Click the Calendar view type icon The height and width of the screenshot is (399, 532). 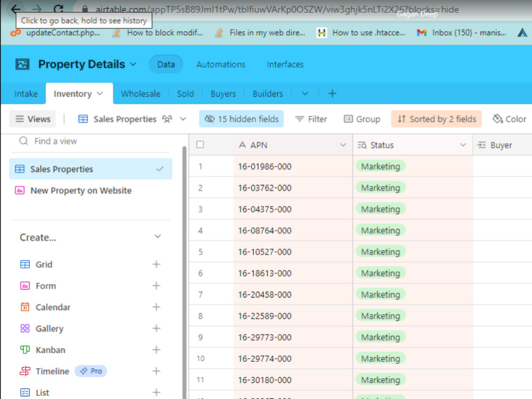[25, 307]
